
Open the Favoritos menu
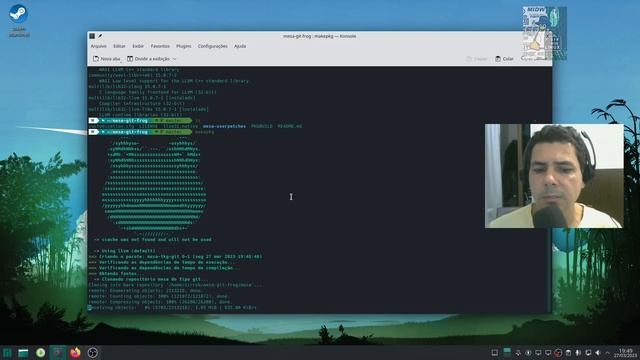(x=160, y=46)
